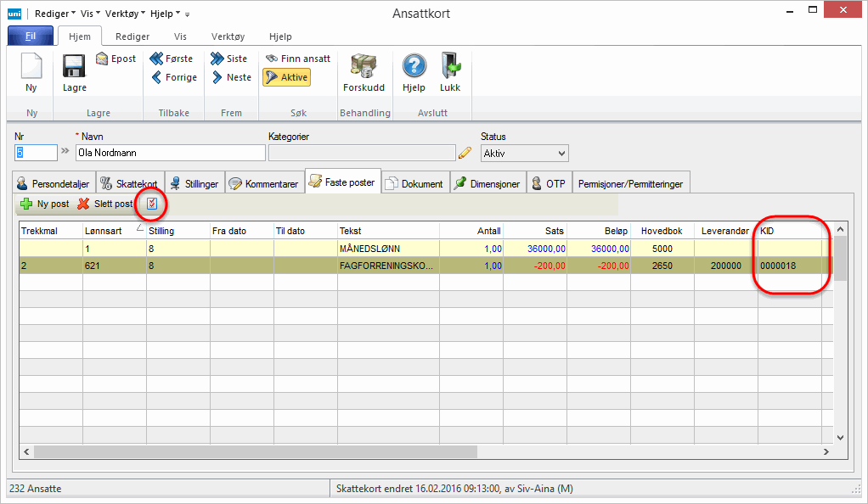Open the Forskudd treatment tool

(x=364, y=68)
